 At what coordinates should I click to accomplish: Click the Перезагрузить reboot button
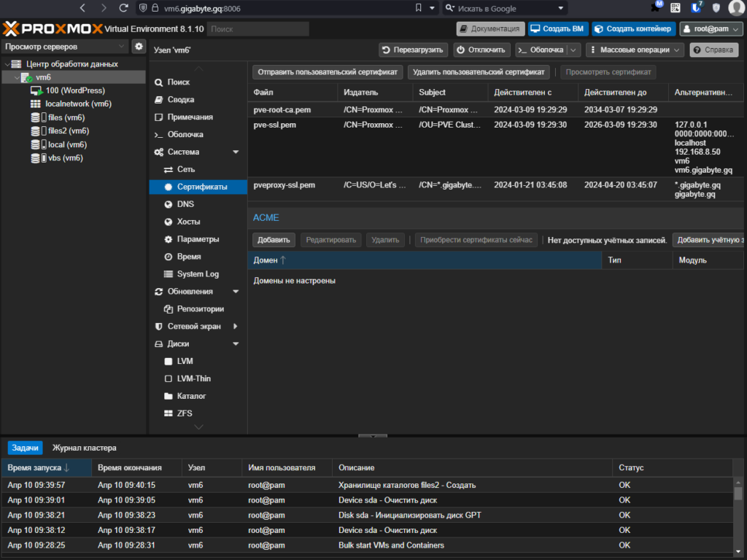tap(413, 50)
